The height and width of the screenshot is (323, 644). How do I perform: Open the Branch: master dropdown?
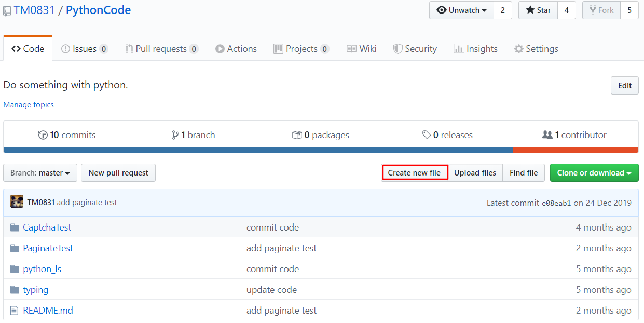40,173
